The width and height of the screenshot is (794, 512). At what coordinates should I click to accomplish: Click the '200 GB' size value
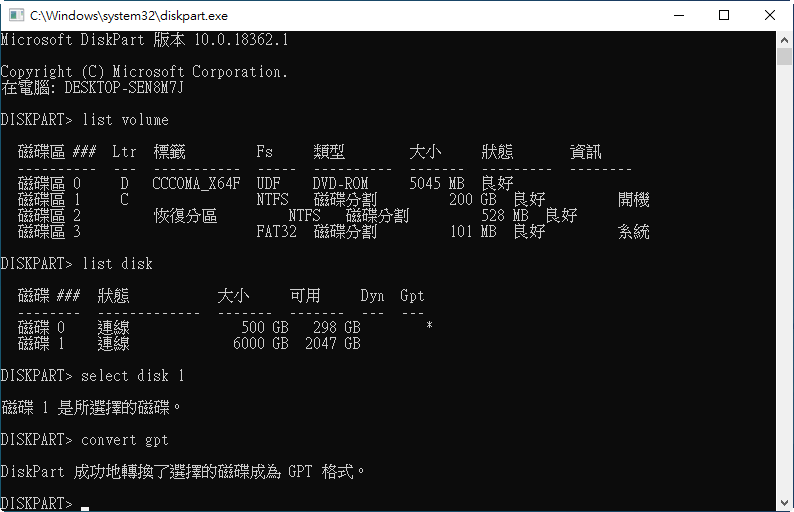pos(473,200)
